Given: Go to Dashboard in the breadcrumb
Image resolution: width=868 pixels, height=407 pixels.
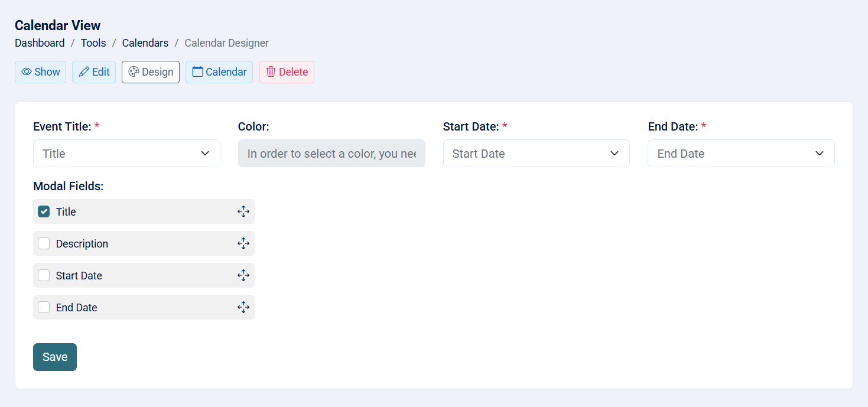Looking at the screenshot, I should point(40,43).
